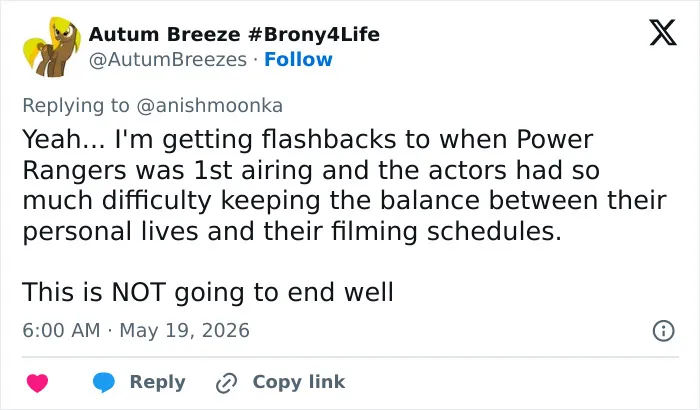
Task: Click the blue speech bubble reply icon
Action: (104, 383)
